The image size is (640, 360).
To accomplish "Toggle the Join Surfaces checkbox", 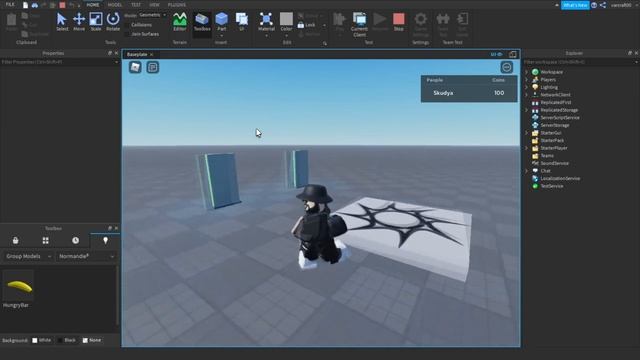I will tap(127, 34).
